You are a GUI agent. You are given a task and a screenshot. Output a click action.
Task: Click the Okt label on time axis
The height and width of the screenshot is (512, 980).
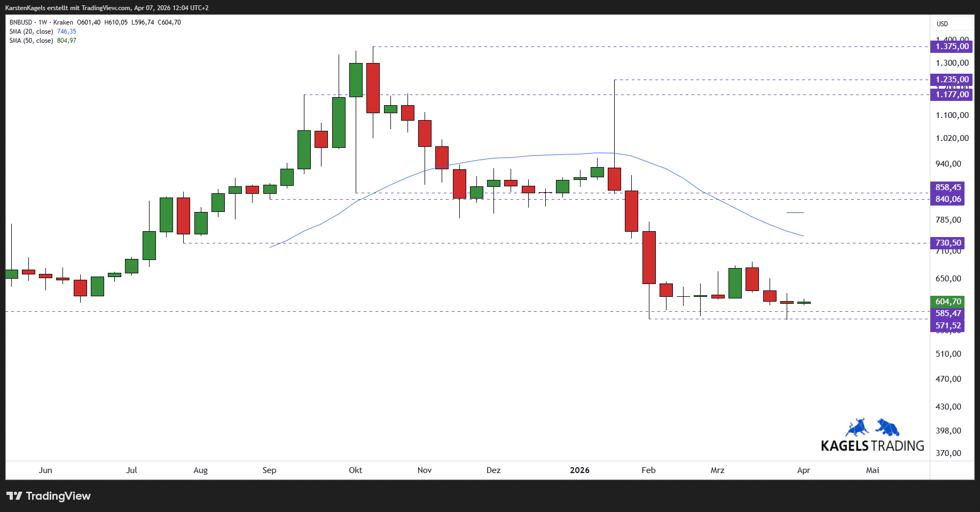355,470
